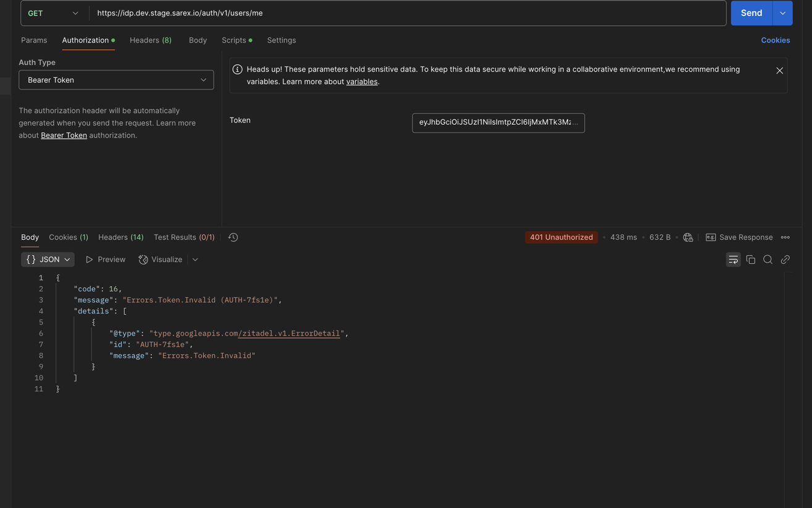
Task: Open the network information globe icon
Action: [x=688, y=237]
